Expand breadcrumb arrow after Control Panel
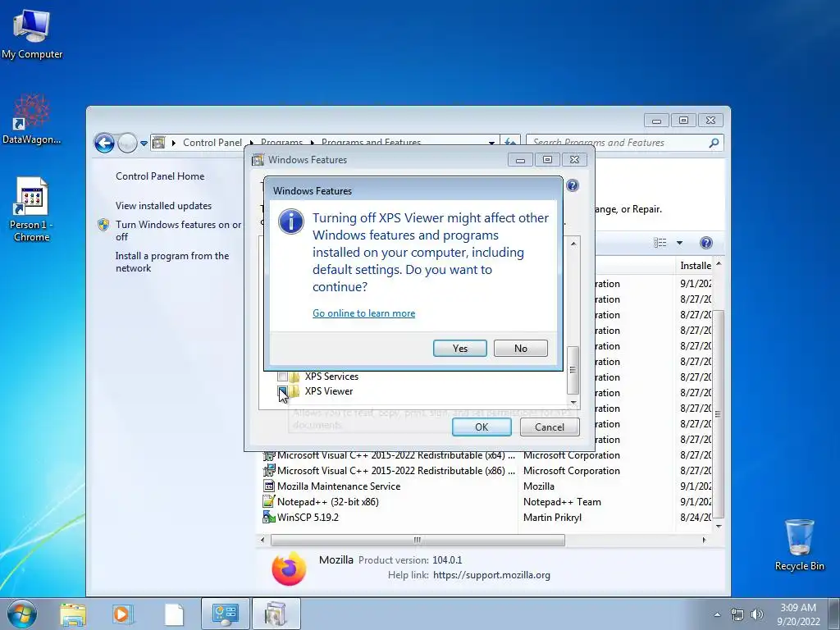The width and height of the screenshot is (840, 630). (251, 143)
